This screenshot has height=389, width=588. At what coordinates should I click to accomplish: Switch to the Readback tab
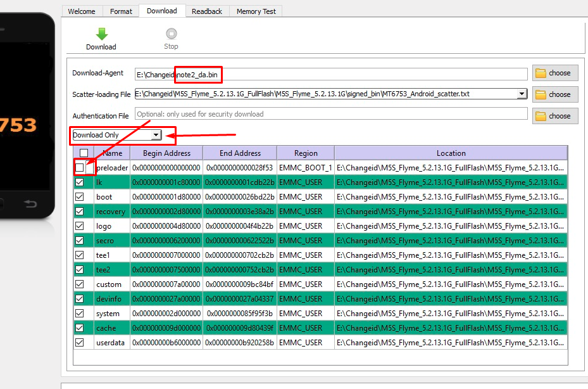coord(207,11)
